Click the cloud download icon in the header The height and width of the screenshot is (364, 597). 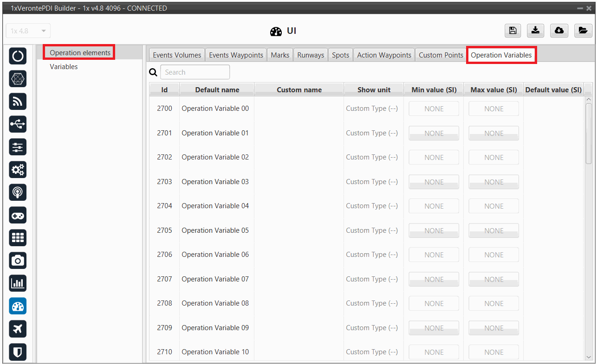coord(559,31)
